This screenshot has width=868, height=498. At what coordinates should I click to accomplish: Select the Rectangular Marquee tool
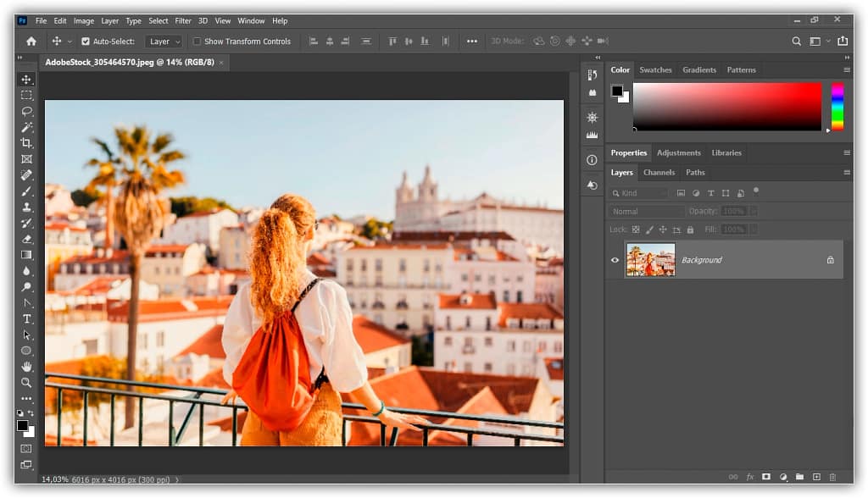26,95
